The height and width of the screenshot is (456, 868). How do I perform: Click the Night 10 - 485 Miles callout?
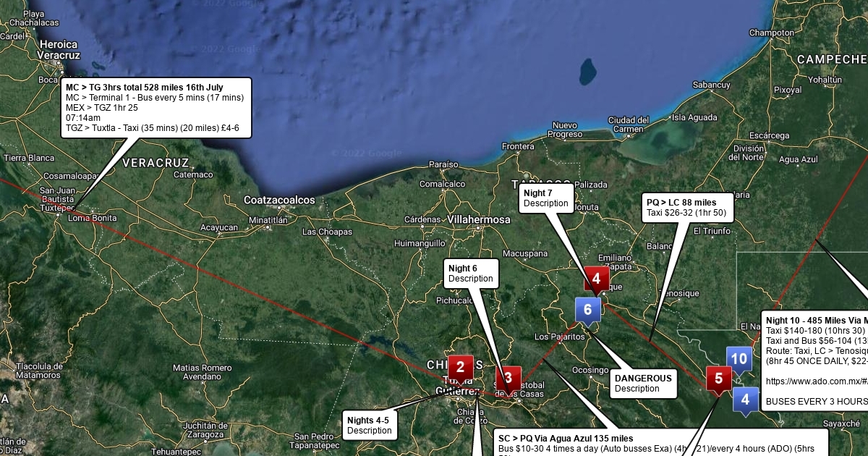814,360
